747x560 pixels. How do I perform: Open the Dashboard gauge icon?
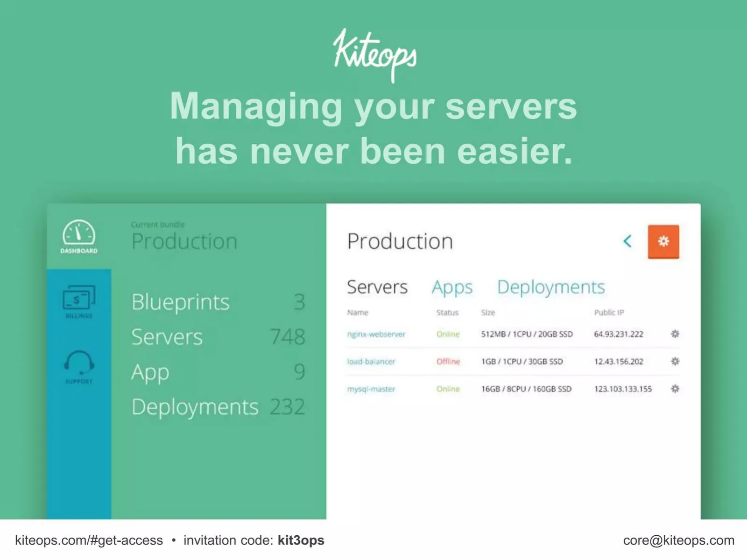point(79,237)
